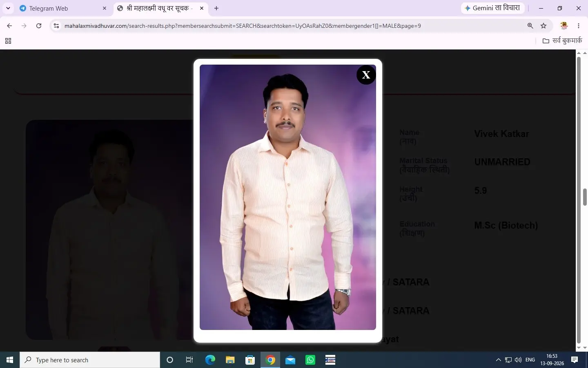Open WhatsApp from the taskbar
The height and width of the screenshot is (368, 588).
310,360
